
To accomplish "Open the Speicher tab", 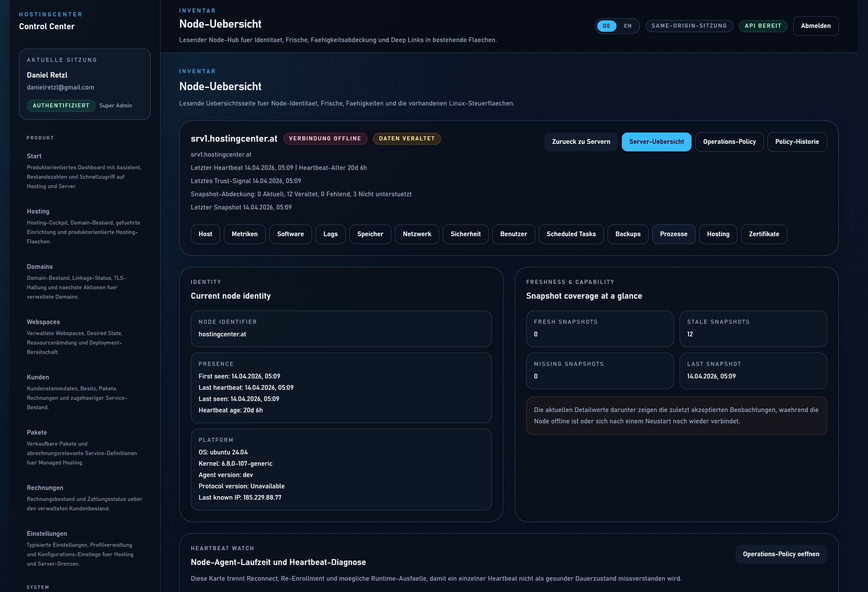I will (x=370, y=234).
